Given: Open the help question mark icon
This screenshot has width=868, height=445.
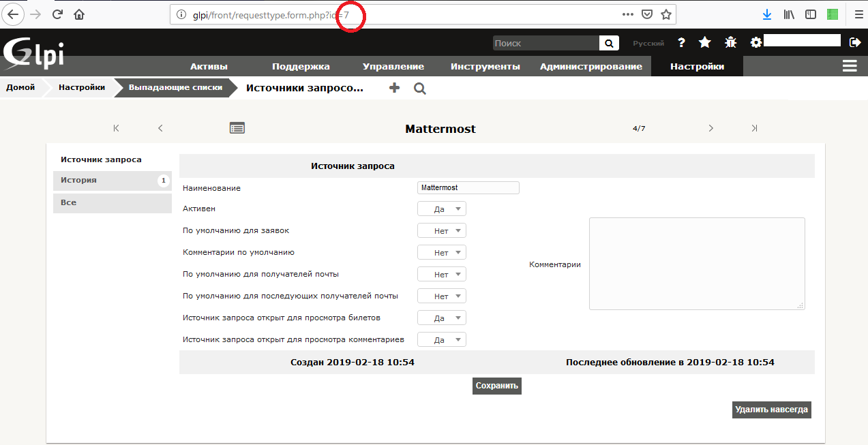Looking at the screenshot, I should pyautogui.click(x=681, y=42).
